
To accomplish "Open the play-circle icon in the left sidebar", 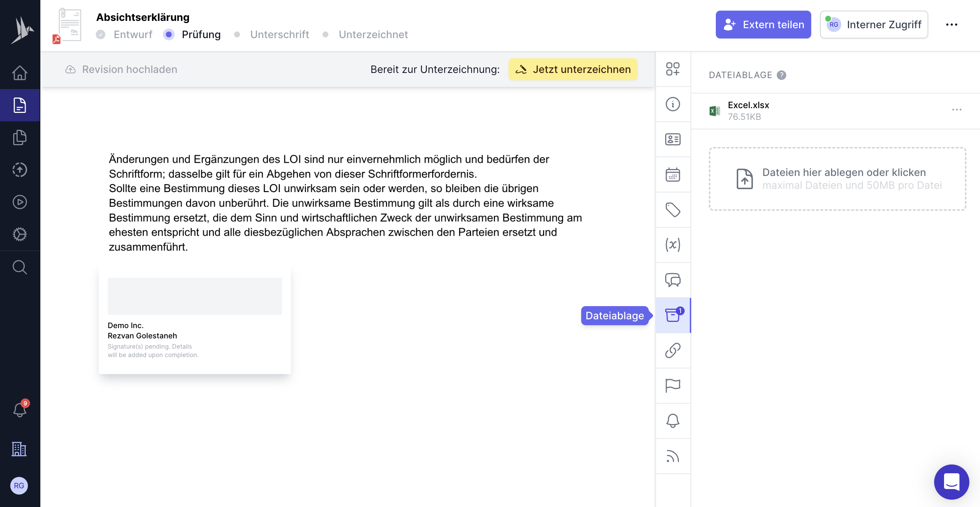I will (20, 202).
